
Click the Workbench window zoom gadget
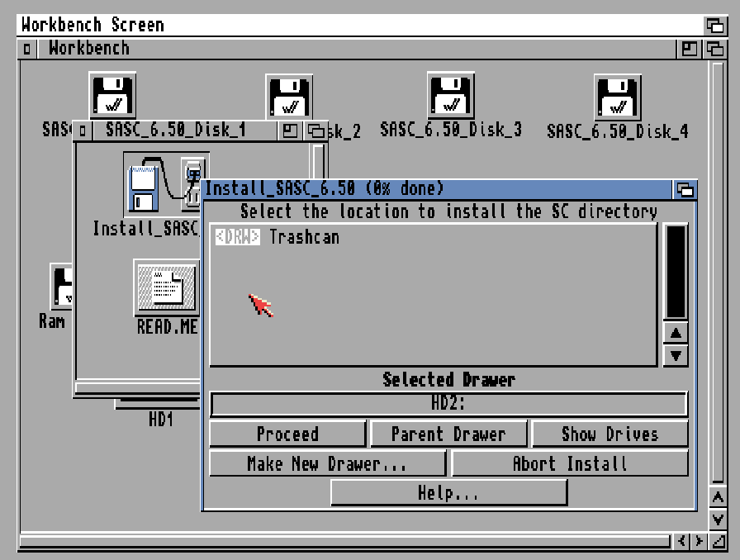coord(690,49)
